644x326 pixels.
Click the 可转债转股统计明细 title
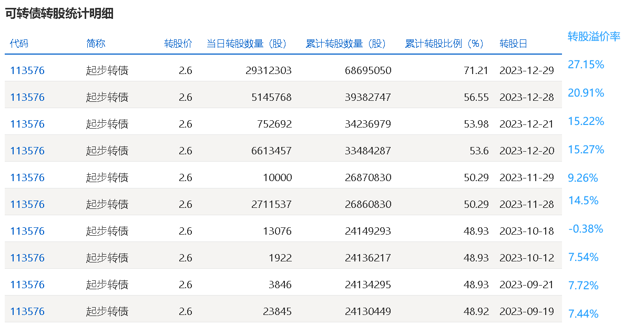coord(59,14)
